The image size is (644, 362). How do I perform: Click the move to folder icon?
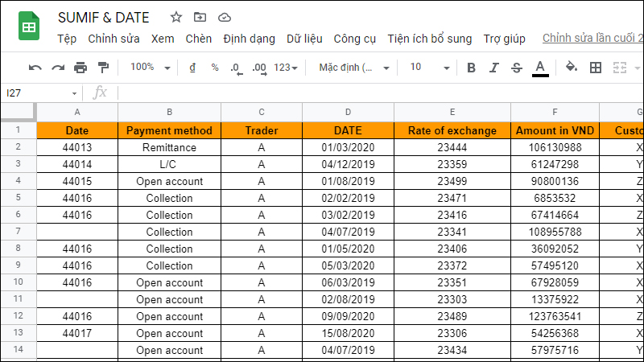[200, 17]
